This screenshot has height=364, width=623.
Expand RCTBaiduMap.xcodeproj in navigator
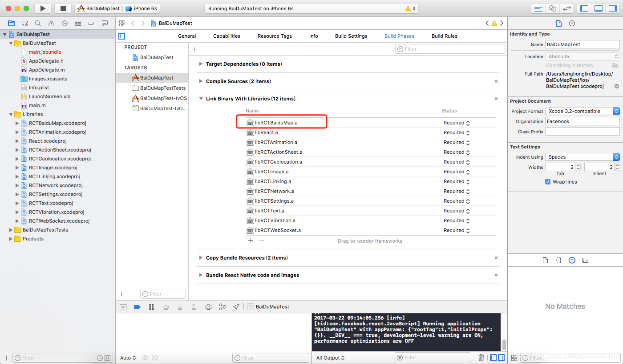pyautogui.click(x=17, y=123)
